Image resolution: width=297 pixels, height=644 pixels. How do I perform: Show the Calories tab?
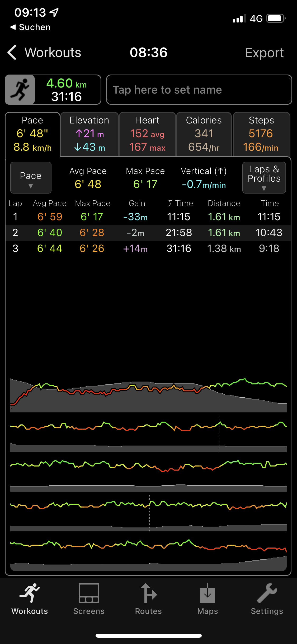204,134
